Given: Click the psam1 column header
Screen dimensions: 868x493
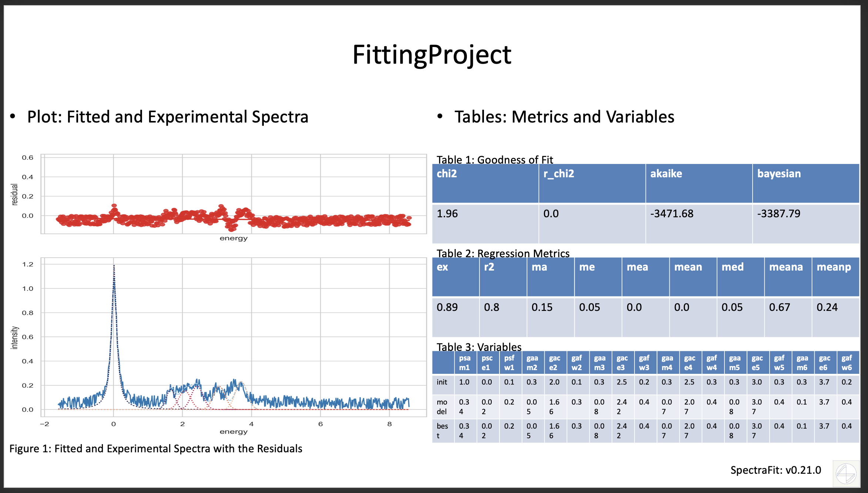Looking at the screenshot, I should pos(465,363).
